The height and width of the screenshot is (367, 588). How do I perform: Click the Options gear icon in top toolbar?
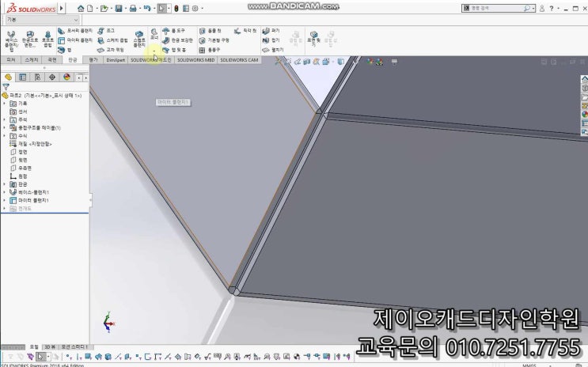click(x=195, y=8)
